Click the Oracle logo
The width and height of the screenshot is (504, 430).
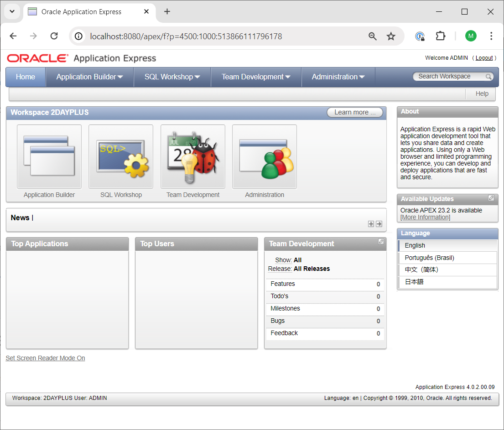[37, 58]
